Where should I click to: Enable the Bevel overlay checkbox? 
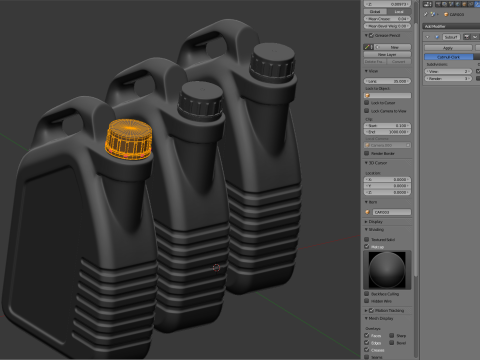coord(392,343)
